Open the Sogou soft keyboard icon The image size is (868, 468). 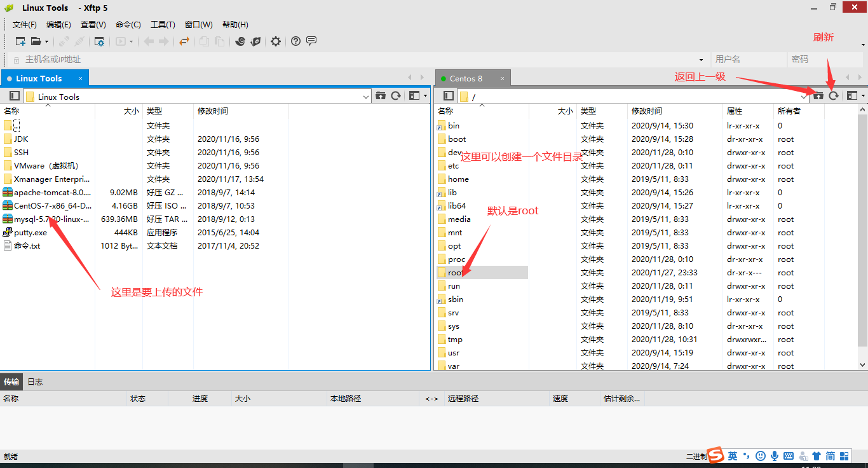coord(789,456)
